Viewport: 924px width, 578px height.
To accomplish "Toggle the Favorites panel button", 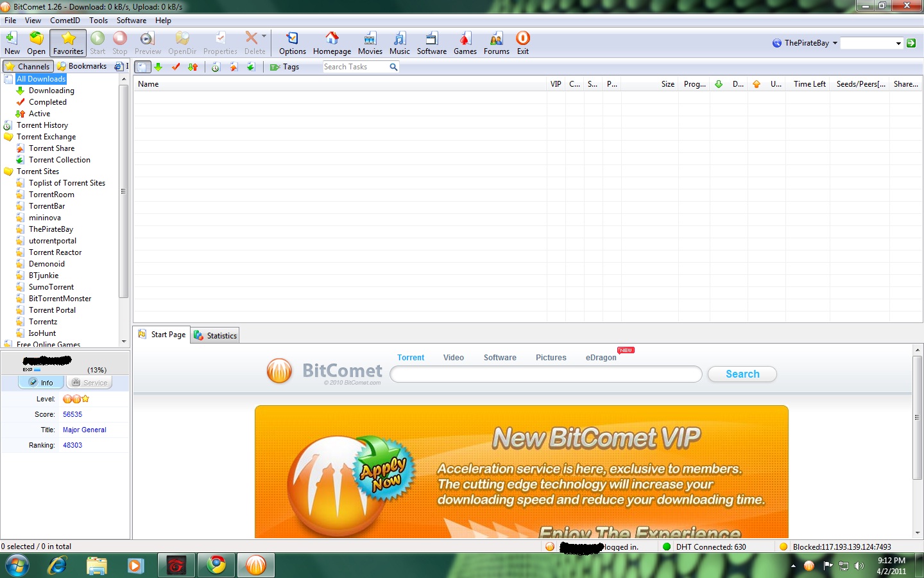I will pyautogui.click(x=68, y=43).
